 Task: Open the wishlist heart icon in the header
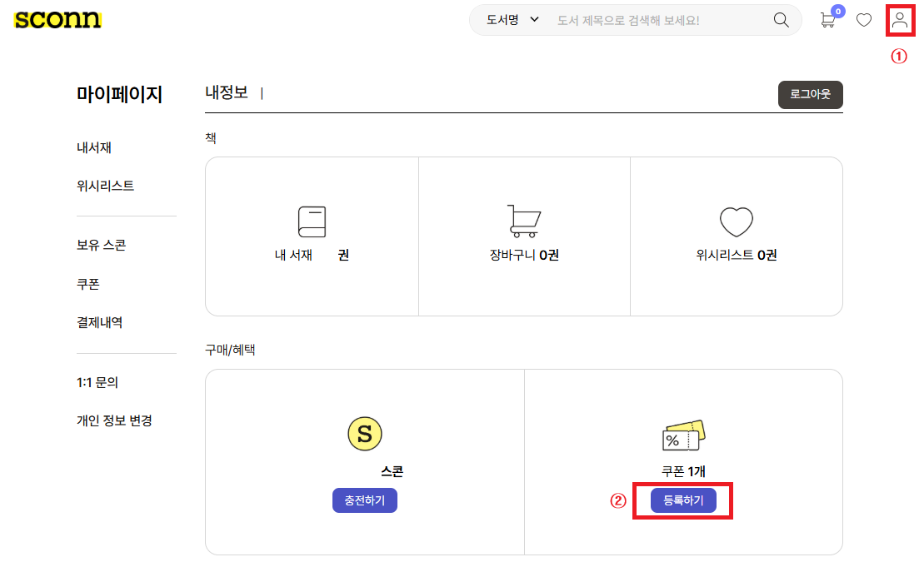864,20
